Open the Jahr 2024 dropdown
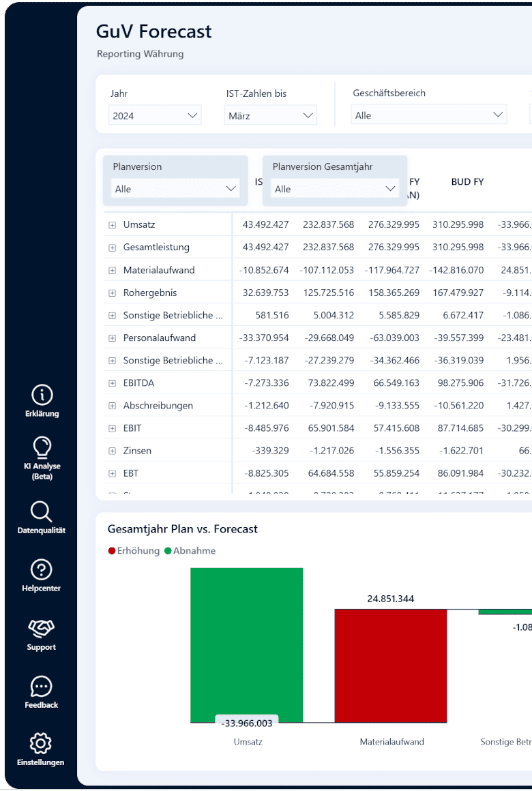 coord(155,115)
